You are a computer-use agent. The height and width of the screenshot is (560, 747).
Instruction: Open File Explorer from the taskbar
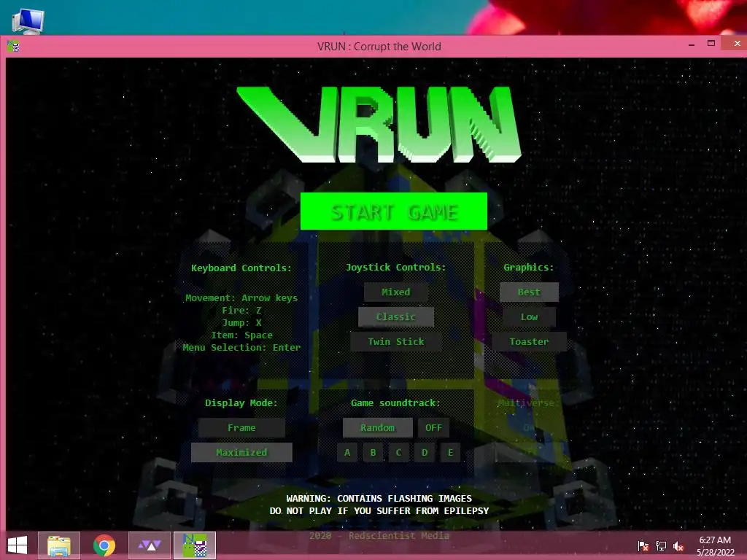(x=59, y=545)
